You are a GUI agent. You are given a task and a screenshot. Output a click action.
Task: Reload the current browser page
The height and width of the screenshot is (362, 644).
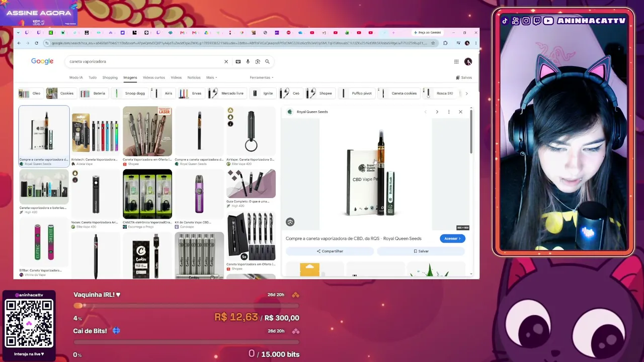36,43
